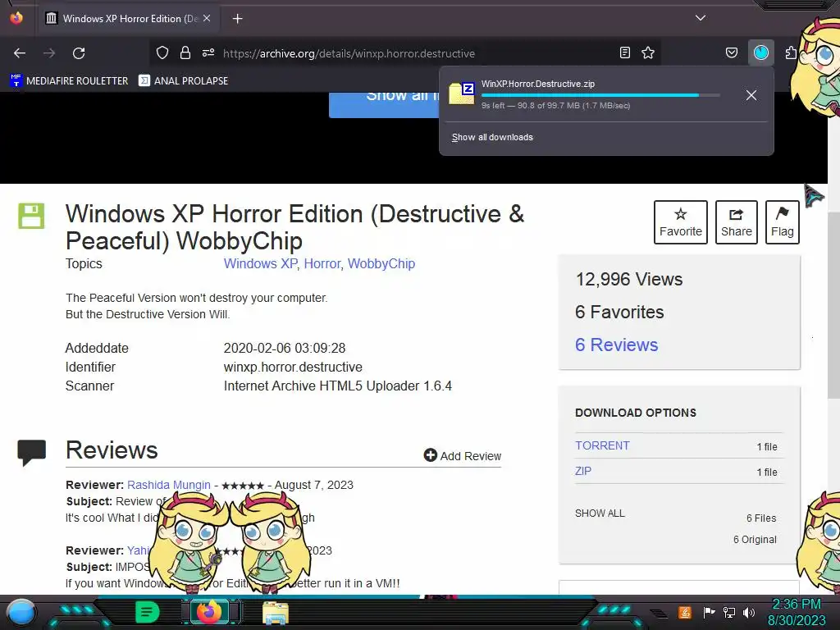Viewport: 840px width, 630px height.
Task: Click the 6 Original files text
Action: coord(755,540)
